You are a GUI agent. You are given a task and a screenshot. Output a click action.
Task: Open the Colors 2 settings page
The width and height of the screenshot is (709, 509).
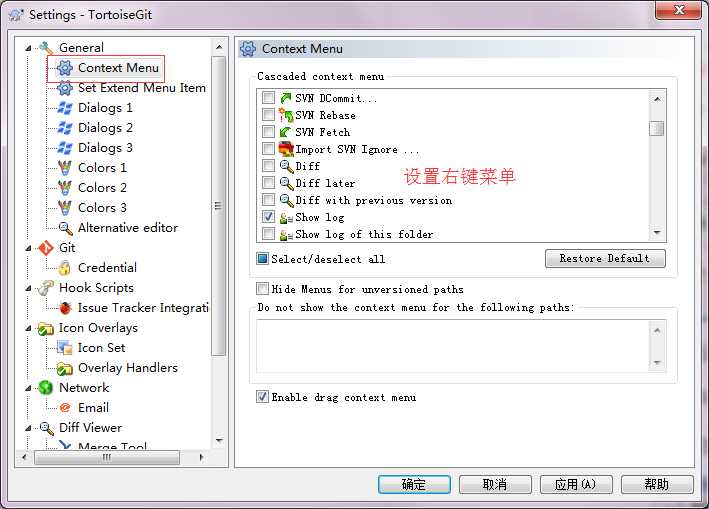point(103,188)
